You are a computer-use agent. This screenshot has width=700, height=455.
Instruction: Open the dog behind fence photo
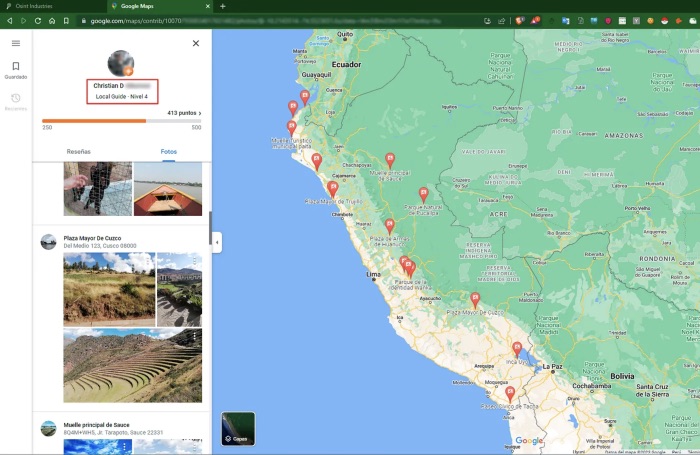pos(98,189)
